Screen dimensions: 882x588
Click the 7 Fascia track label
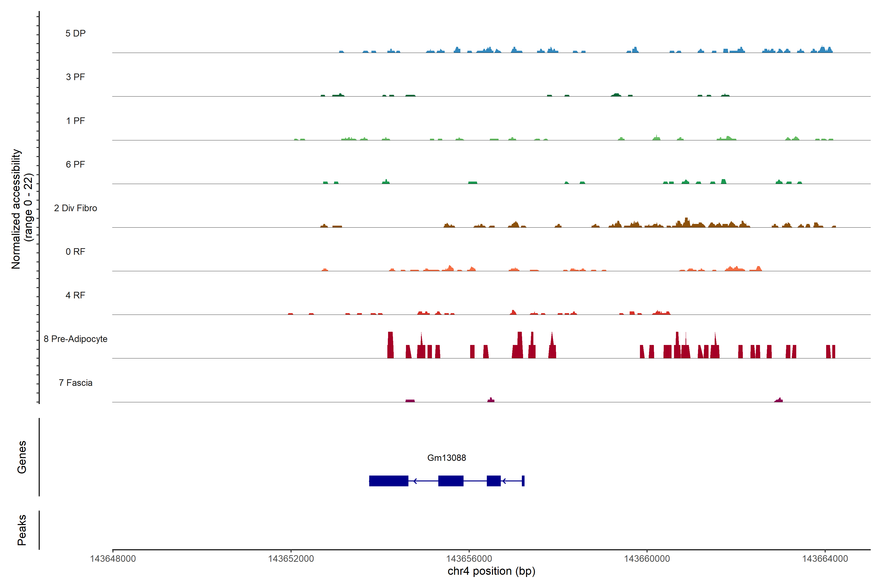point(75,382)
